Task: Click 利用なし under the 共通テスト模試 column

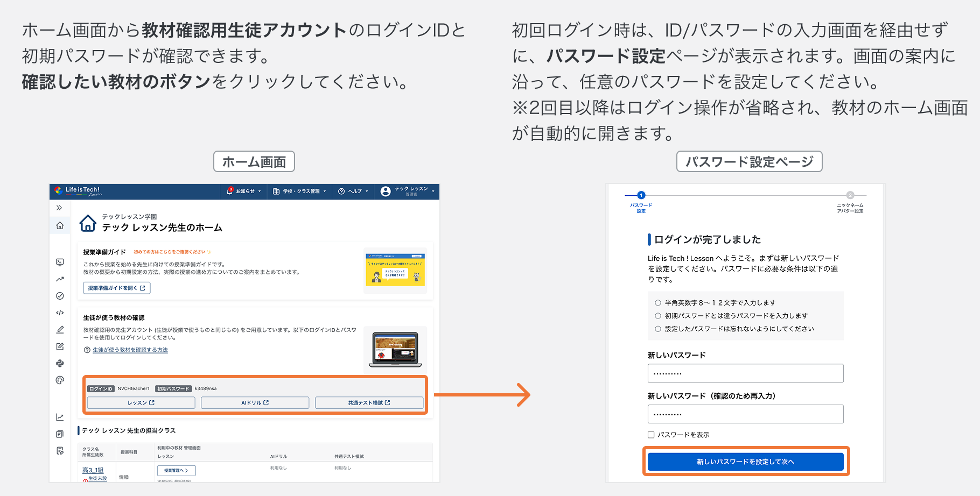Action: click(342, 468)
